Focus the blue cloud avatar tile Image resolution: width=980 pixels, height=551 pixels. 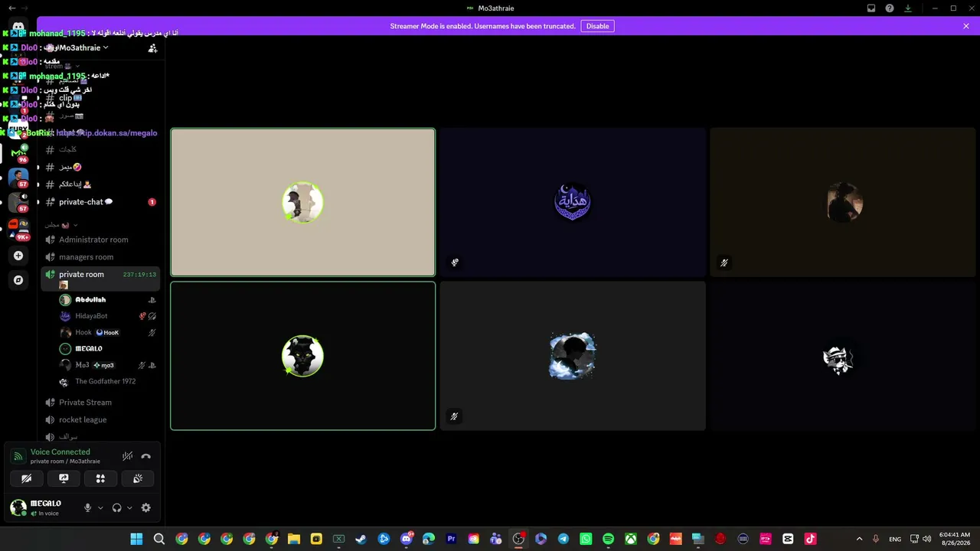pyautogui.click(x=573, y=356)
